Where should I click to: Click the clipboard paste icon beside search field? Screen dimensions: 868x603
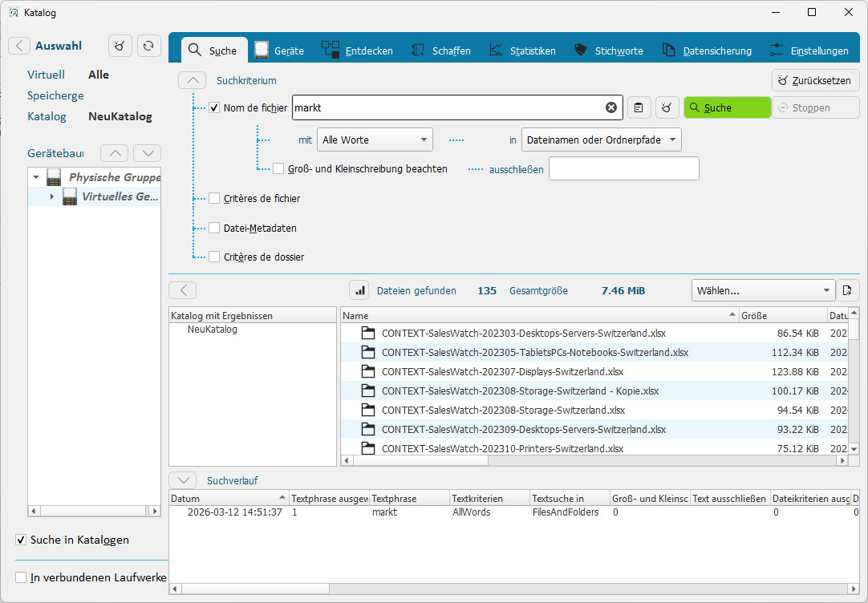[x=639, y=107]
